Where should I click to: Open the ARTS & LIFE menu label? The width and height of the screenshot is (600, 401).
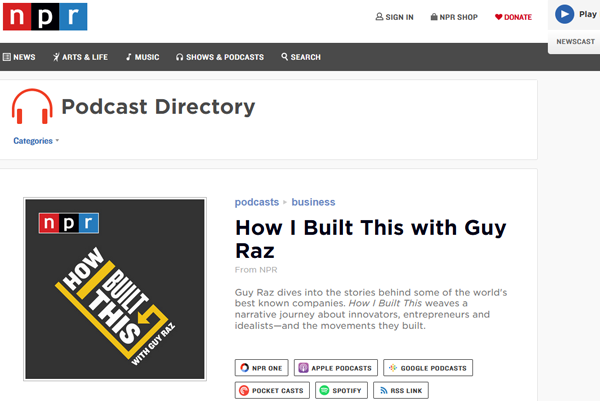85,57
